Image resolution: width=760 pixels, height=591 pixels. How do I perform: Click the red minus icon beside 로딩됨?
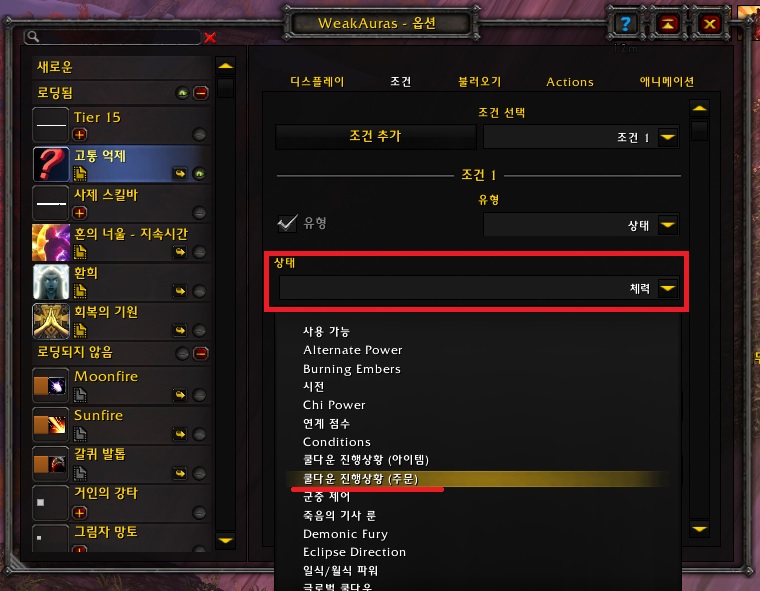coord(201,93)
